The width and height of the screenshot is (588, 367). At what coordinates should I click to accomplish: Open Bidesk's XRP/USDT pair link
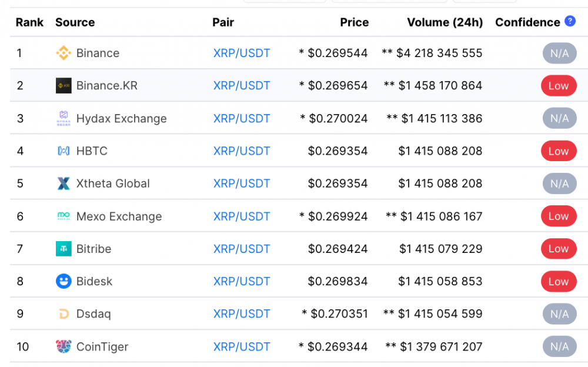pyautogui.click(x=242, y=282)
